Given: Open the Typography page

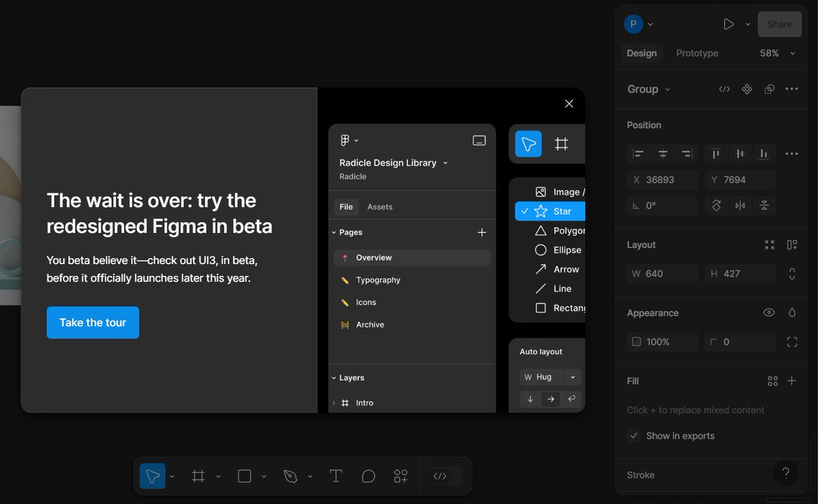Looking at the screenshot, I should coord(378,279).
